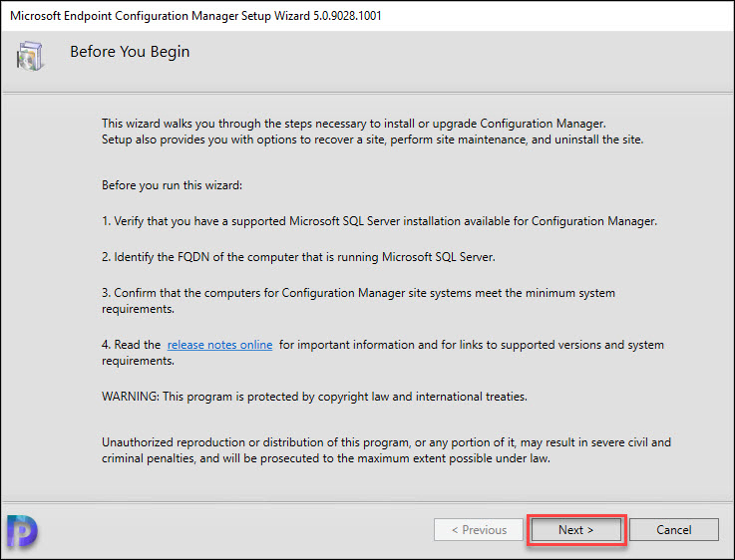
Task: Click step 2 about identifying the FQDN
Action: 298,257
